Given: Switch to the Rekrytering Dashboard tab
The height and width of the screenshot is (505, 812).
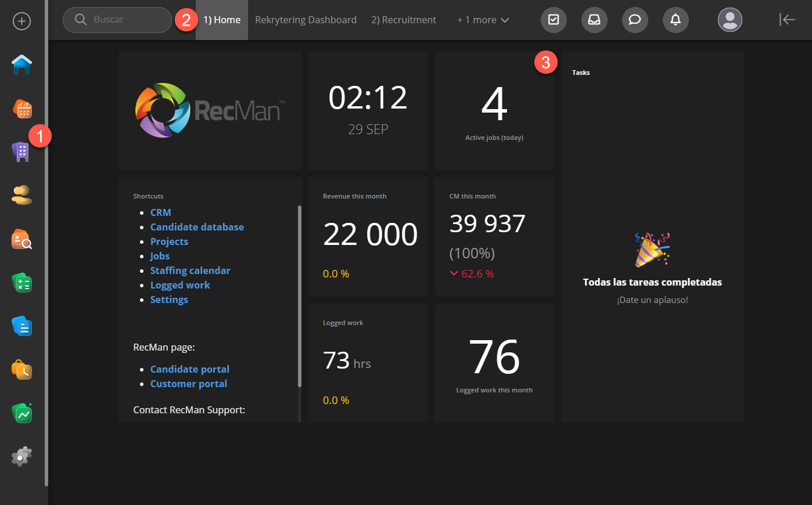Looking at the screenshot, I should [306, 20].
